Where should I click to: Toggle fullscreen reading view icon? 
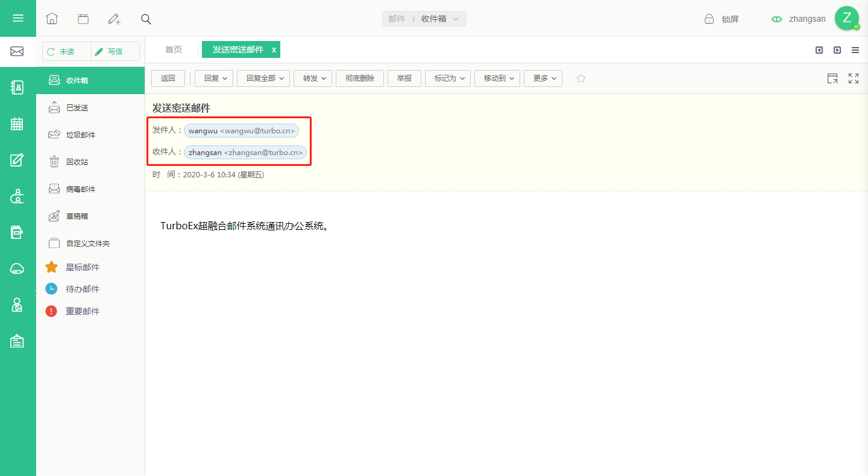click(854, 78)
